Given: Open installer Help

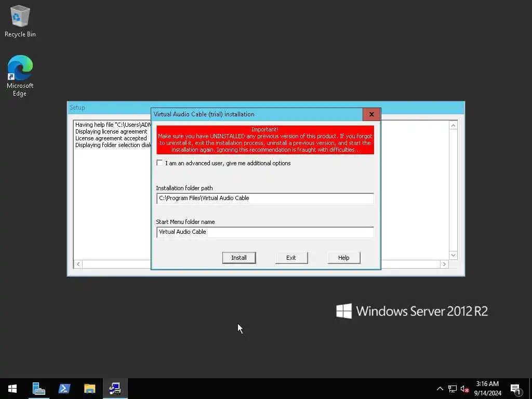Looking at the screenshot, I should (344, 258).
